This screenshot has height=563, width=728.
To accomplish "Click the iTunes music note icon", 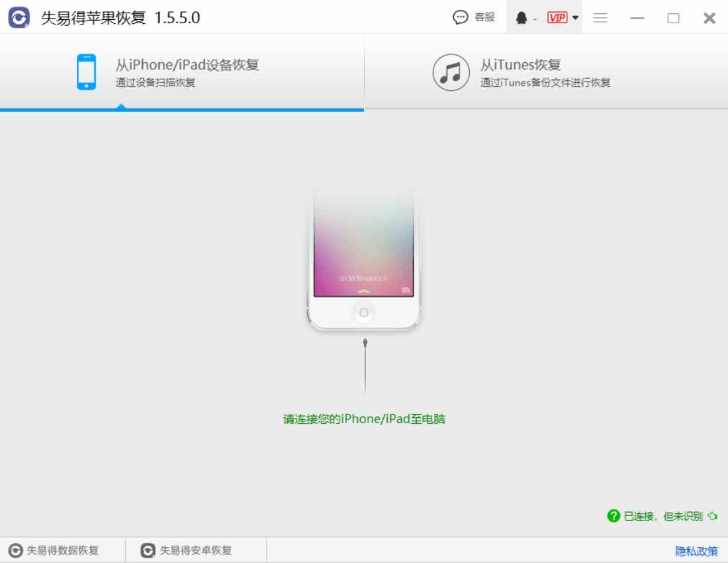I will [451, 72].
